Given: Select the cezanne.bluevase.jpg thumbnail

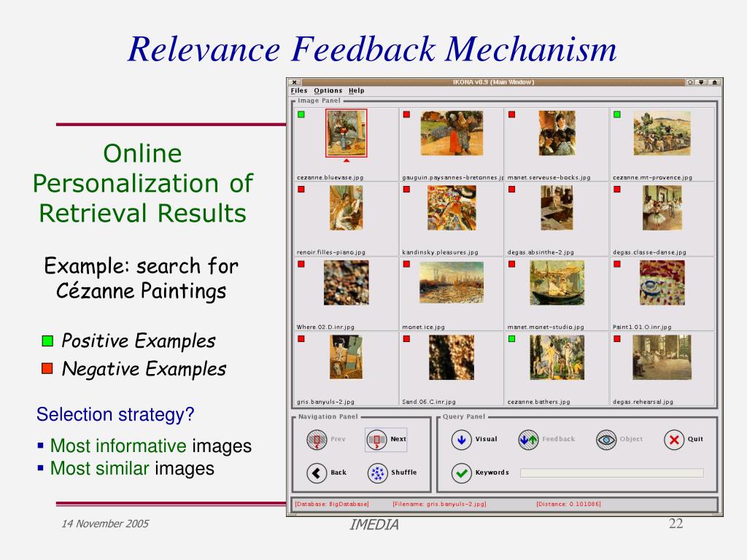Looking at the screenshot, I should [347, 133].
